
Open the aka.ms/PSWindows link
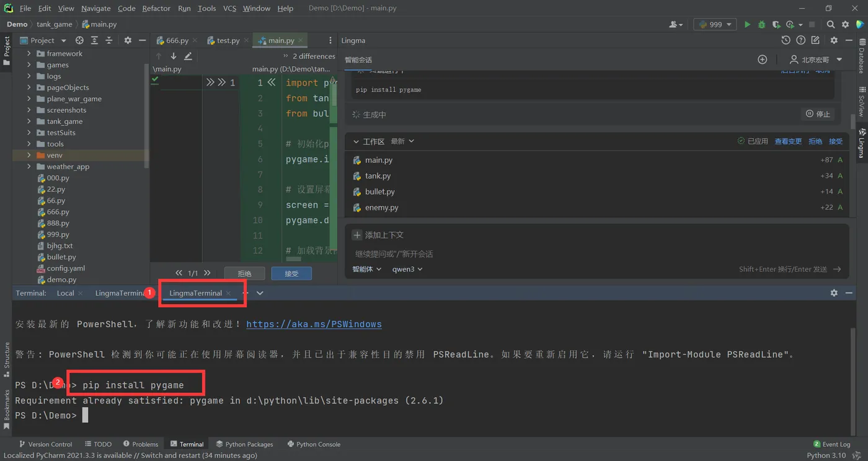[x=314, y=324]
